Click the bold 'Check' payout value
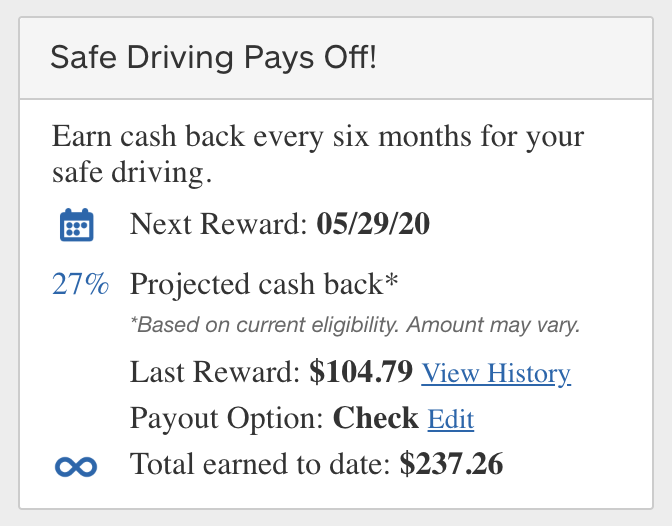The height and width of the screenshot is (526, 672). point(376,418)
